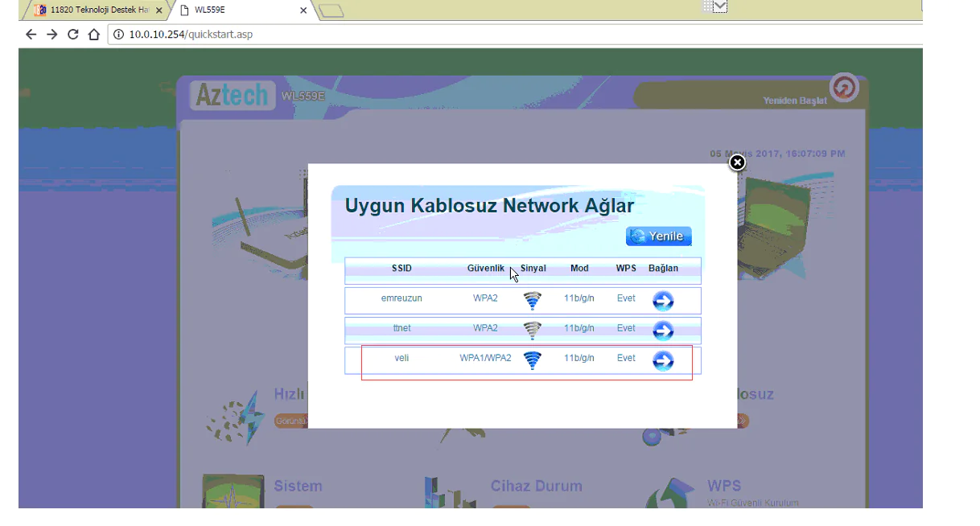Viewport: 980px width, 526px height.
Task: Click the Aztech logo
Action: (x=233, y=95)
